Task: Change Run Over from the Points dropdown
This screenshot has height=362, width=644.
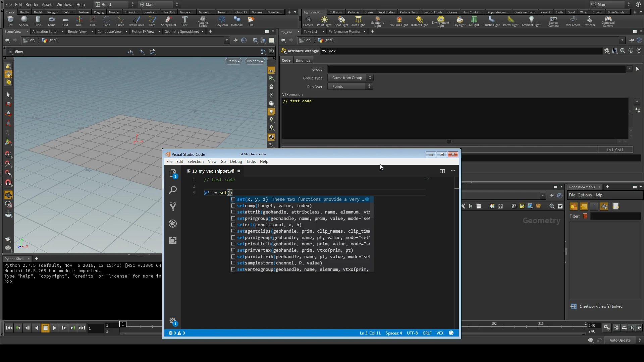Action: pos(350,86)
